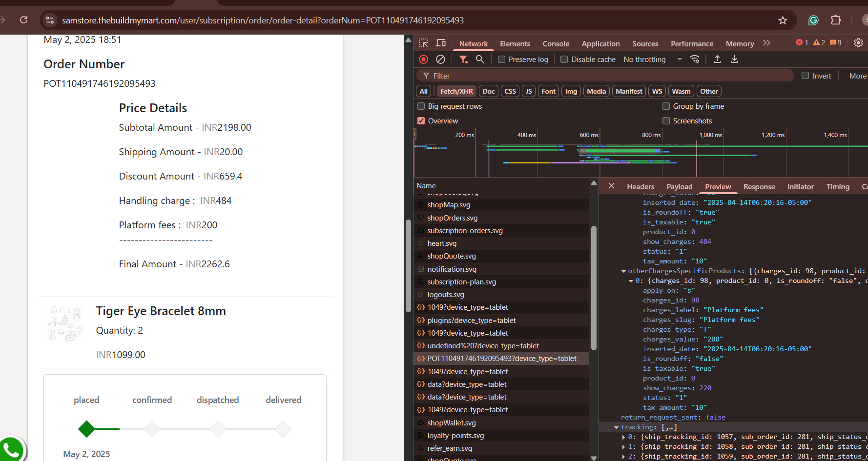Open network search with the magnifier icon
Screen dimensions: 868x461
pyautogui.click(x=480, y=59)
